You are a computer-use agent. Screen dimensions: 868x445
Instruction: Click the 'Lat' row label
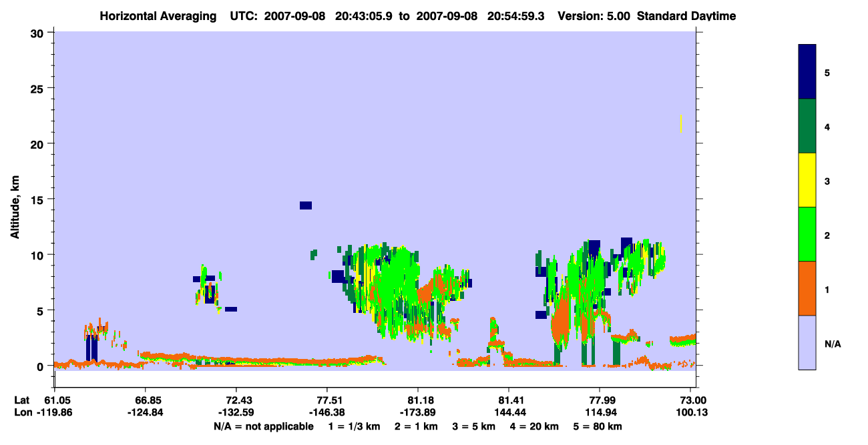tap(21, 400)
